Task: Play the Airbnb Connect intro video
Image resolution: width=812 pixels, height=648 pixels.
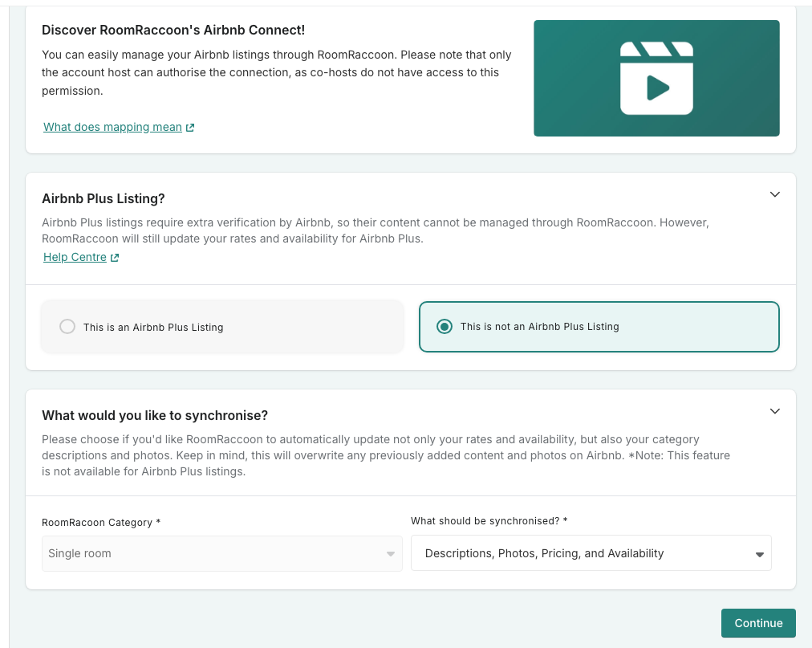Action: (656, 78)
